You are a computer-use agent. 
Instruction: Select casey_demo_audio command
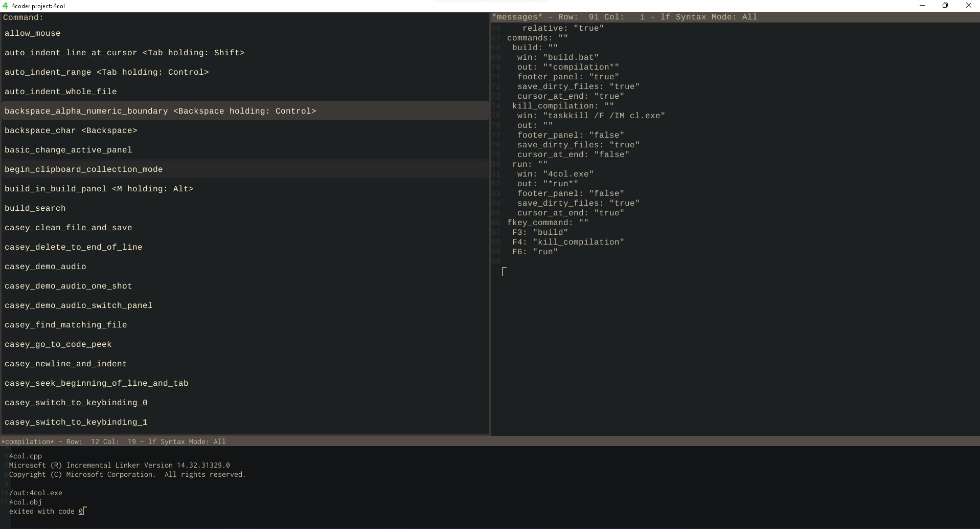[x=245, y=267]
